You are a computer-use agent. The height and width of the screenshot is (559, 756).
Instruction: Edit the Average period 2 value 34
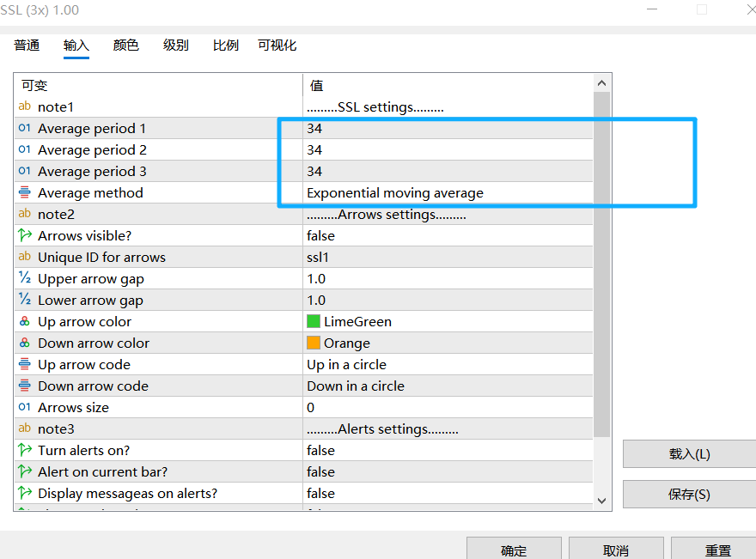448,150
